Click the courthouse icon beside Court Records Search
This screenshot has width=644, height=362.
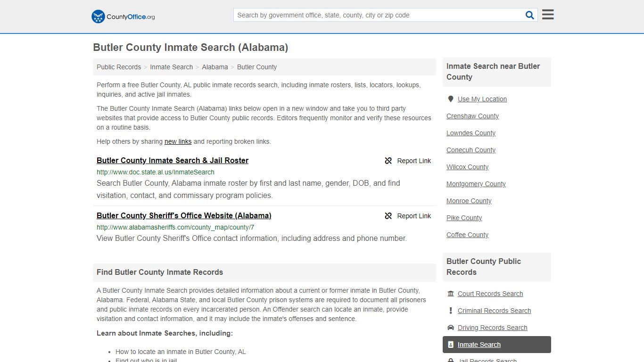click(x=451, y=294)
